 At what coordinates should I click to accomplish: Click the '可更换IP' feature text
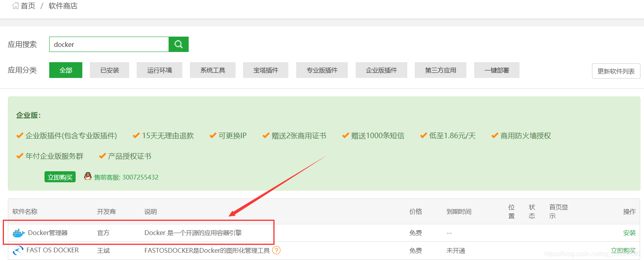click(x=233, y=136)
